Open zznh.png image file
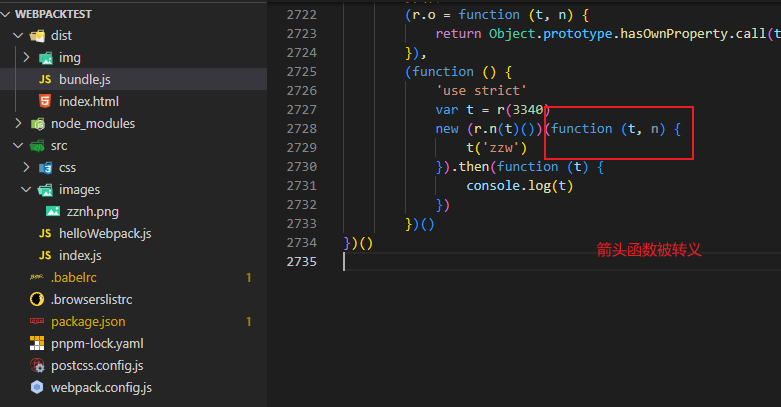Viewport: 781px width, 407px height. click(93, 212)
